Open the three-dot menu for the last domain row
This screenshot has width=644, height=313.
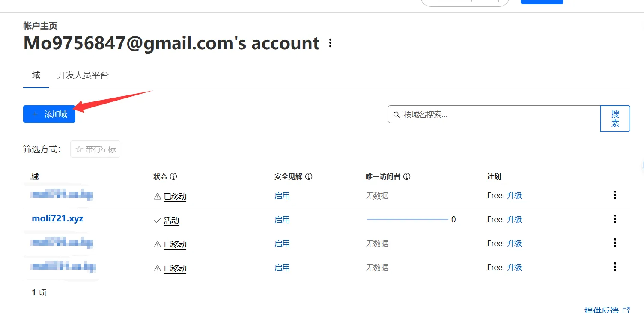(x=615, y=267)
